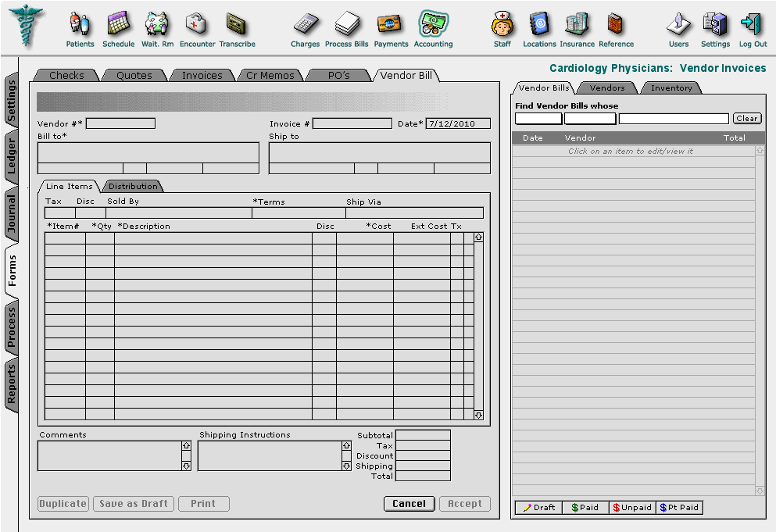776x532 pixels.
Task: Switch to the Quotes tab
Action: [134, 75]
